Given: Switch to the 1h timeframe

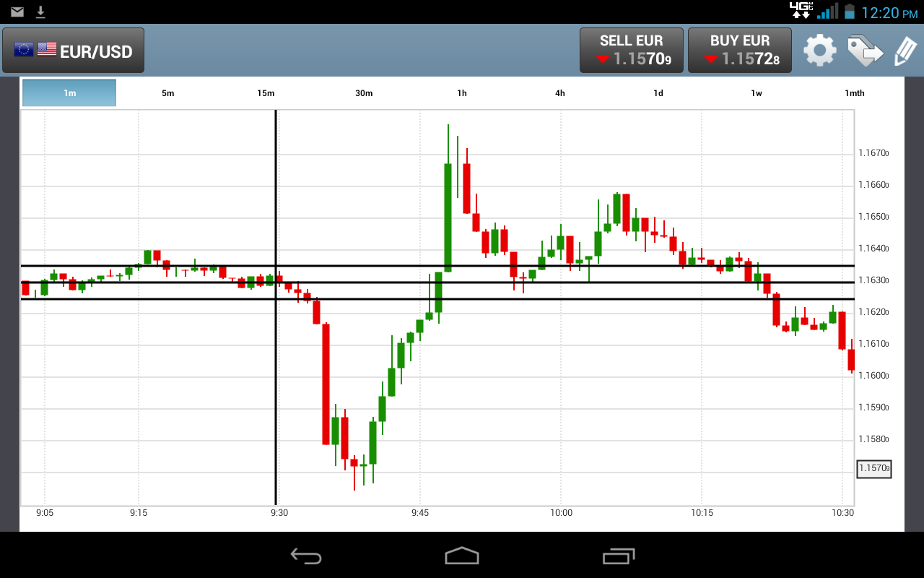Looking at the screenshot, I should click(462, 93).
